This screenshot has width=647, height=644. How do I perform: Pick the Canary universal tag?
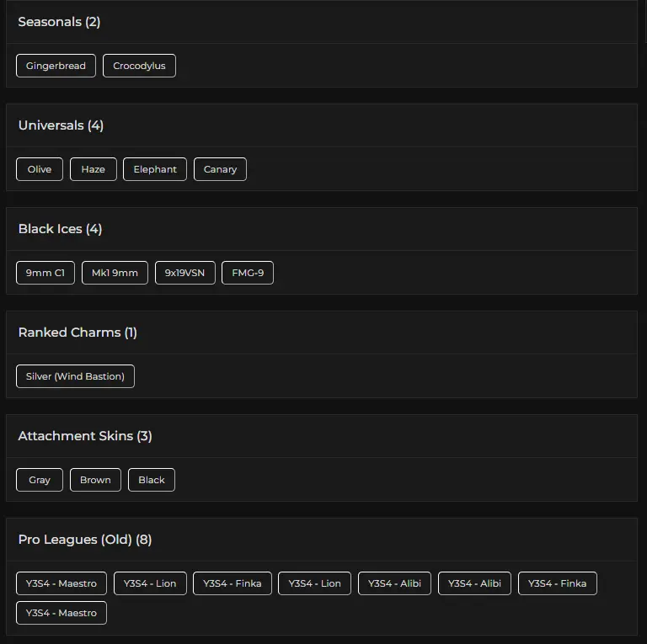220,169
